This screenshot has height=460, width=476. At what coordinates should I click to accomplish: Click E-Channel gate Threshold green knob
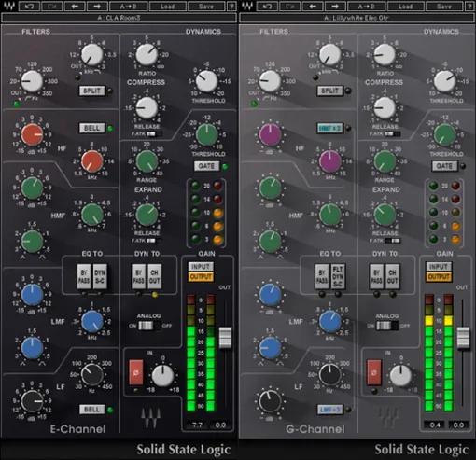point(206,134)
